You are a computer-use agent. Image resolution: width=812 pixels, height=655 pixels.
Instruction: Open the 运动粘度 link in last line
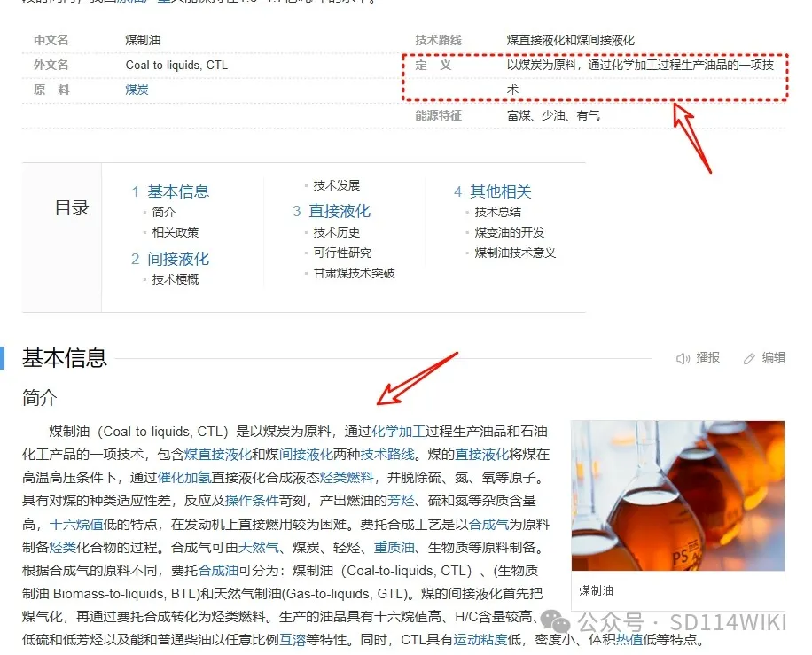(x=480, y=640)
